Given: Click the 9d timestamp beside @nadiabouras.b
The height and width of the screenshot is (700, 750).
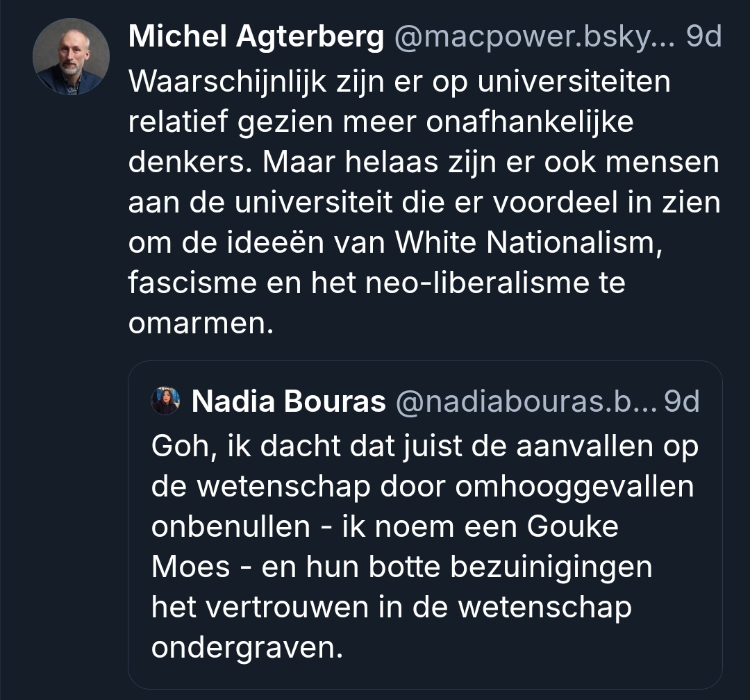Looking at the screenshot, I should click(x=682, y=401).
